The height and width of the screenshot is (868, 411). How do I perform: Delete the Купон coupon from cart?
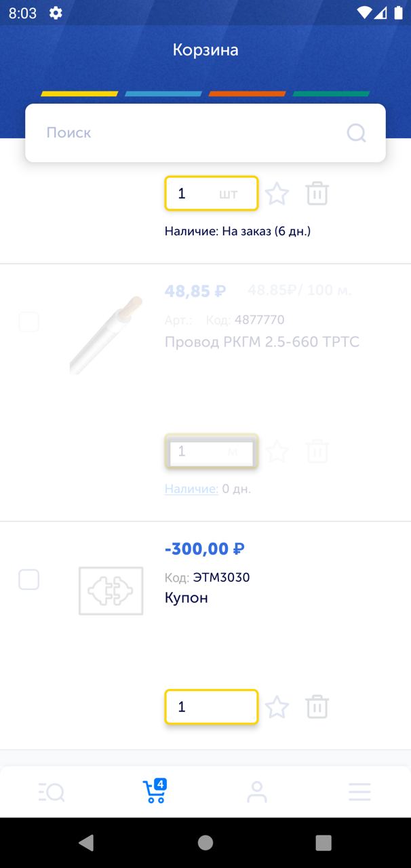(x=317, y=707)
